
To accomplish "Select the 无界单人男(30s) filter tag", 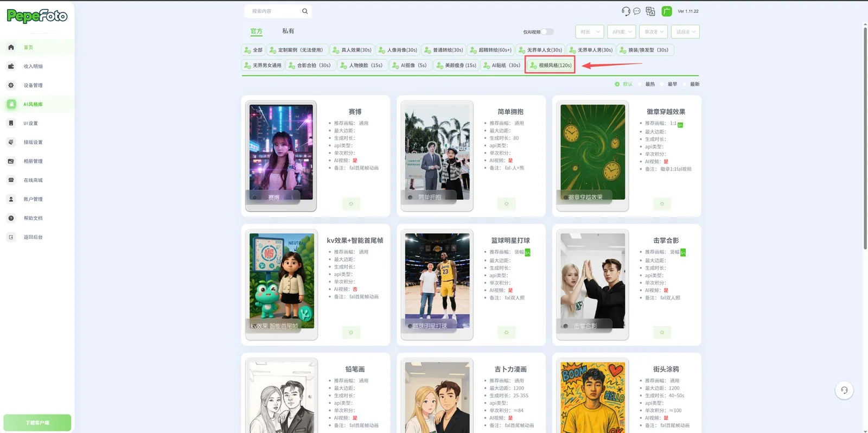I will click(x=591, y=50).
